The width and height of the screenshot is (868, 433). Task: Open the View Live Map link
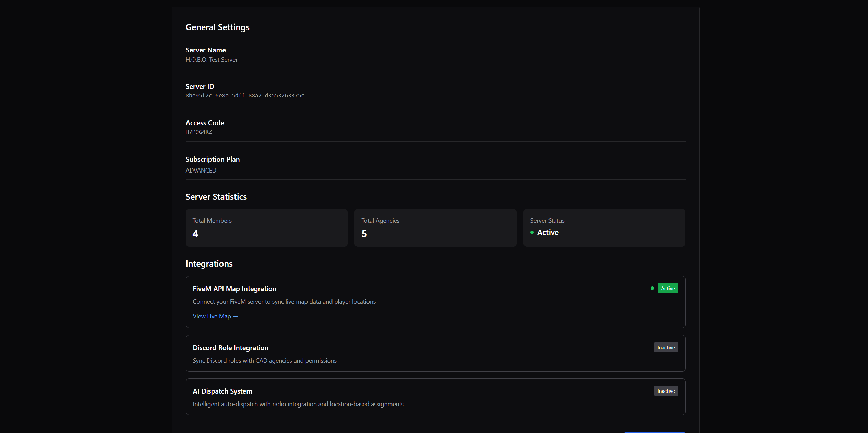215,316
